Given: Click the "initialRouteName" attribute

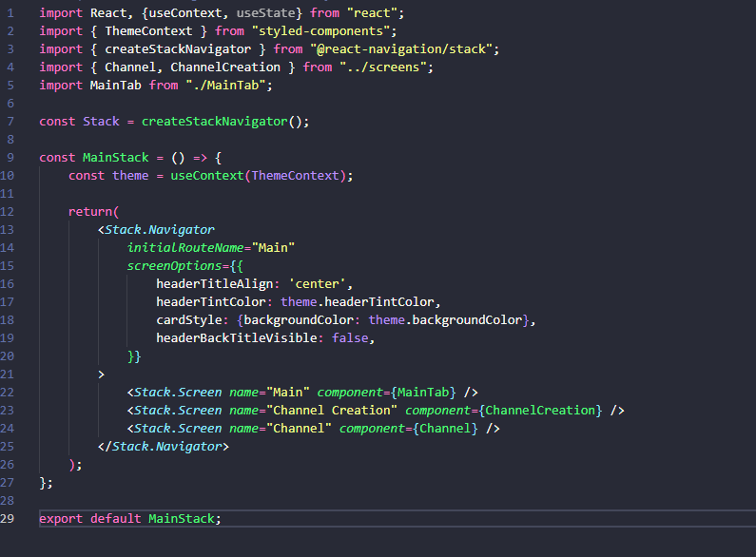Looking at the screenshot, I should pyautogui.click(x=185, y=248).
